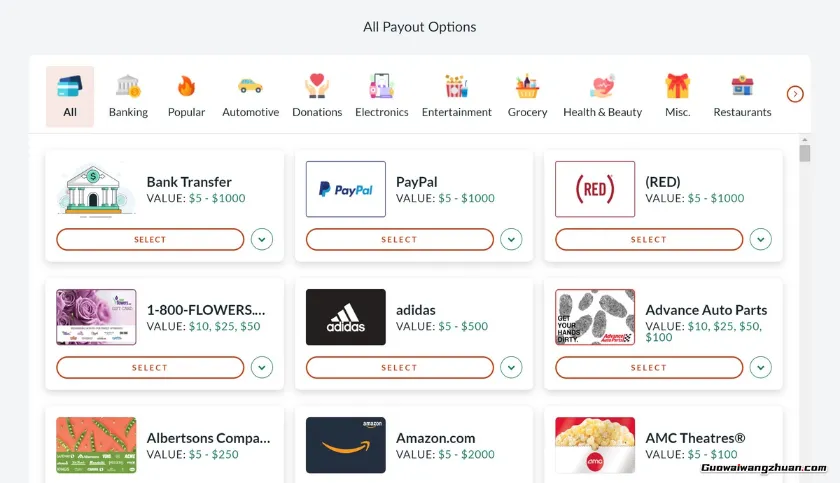Expand PayPal details chevron

click(x=512, y=240)
